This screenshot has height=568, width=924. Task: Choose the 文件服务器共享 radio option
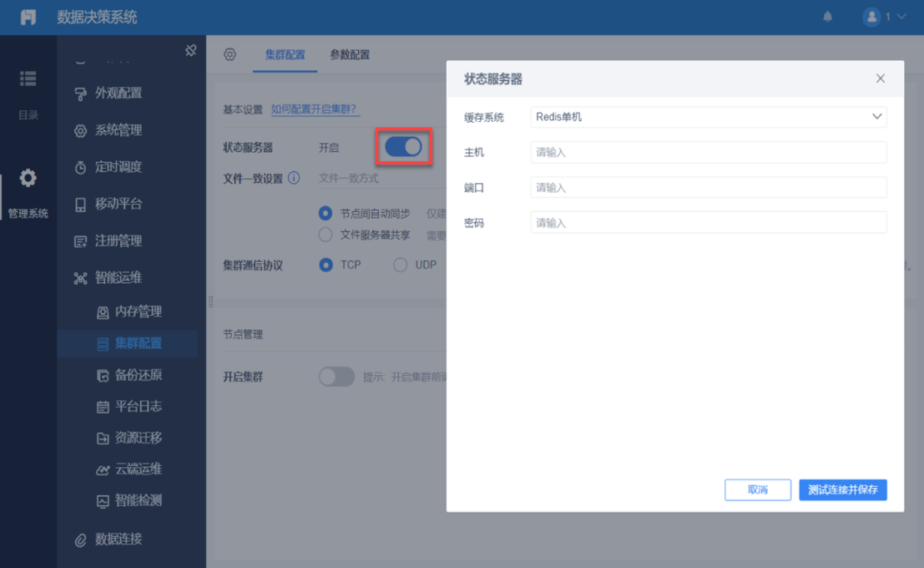[326, 235]
